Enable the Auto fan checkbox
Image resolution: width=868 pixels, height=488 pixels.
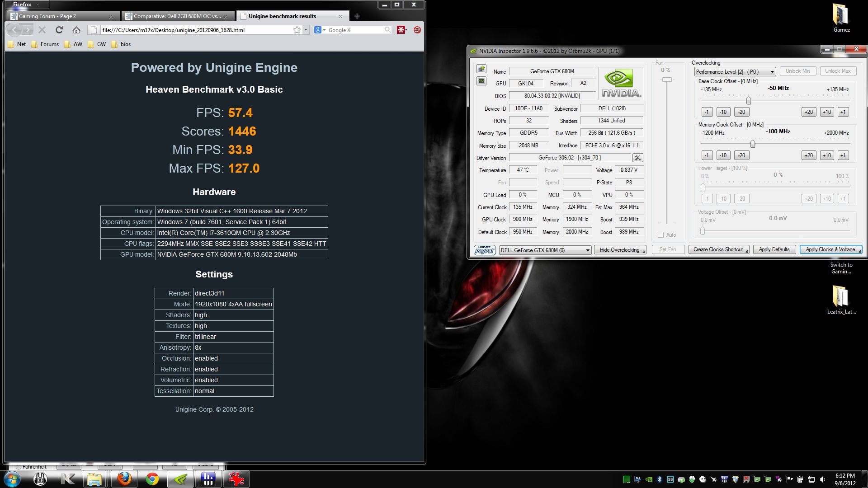(661, 235)
